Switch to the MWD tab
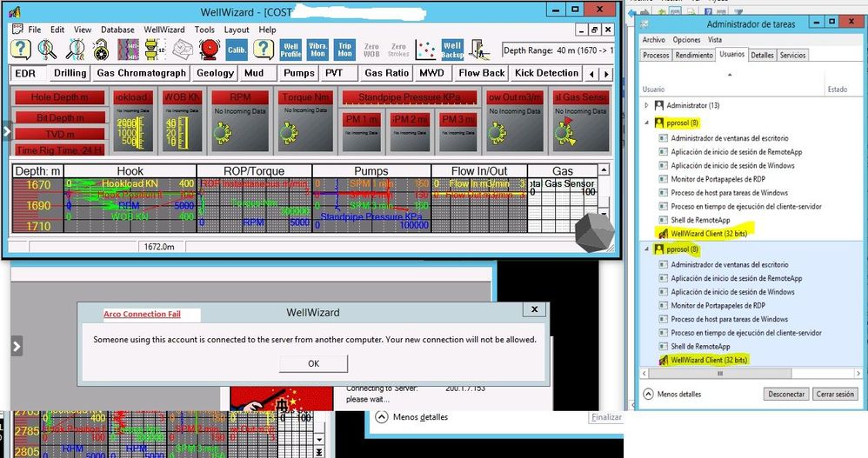 click(x=431, y=73)
